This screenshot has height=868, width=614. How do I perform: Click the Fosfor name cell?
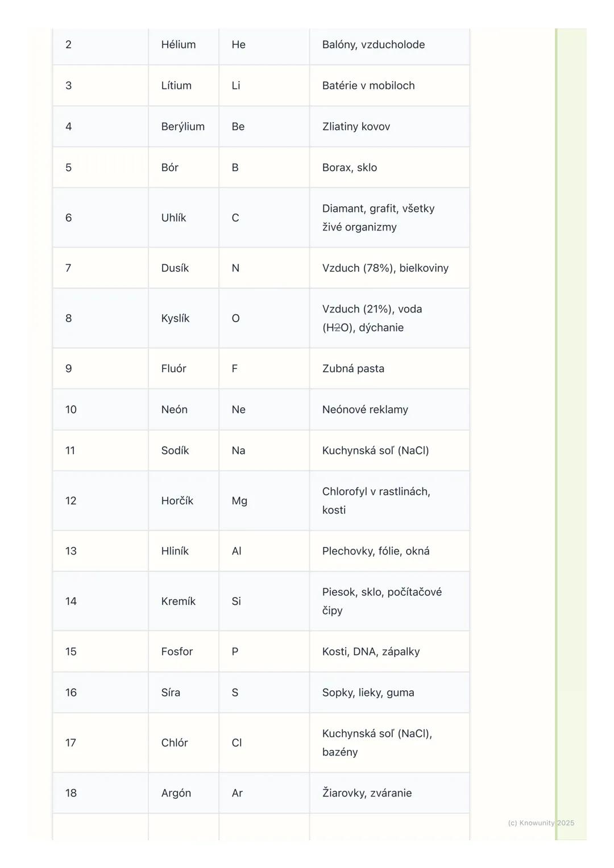[x=177, y=652]
